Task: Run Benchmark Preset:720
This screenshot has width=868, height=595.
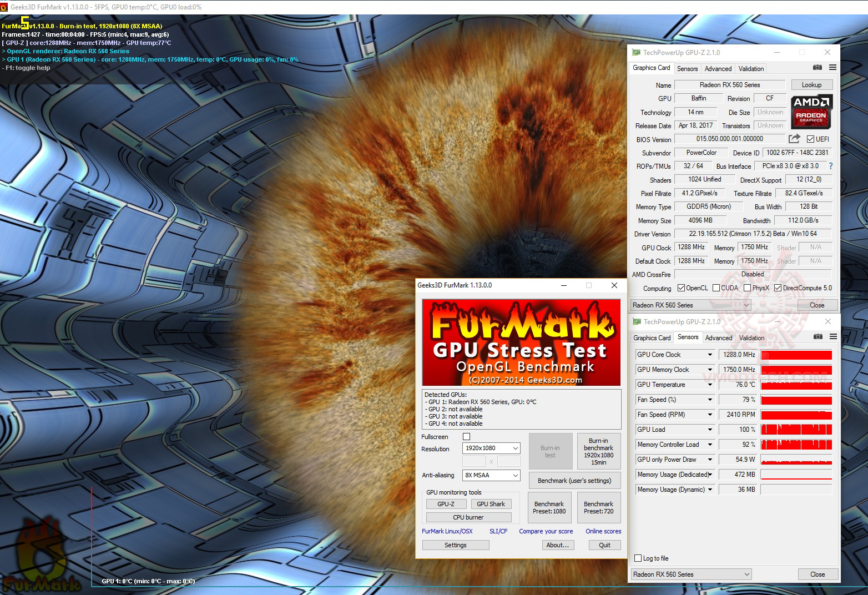Action: pos(599,507)
